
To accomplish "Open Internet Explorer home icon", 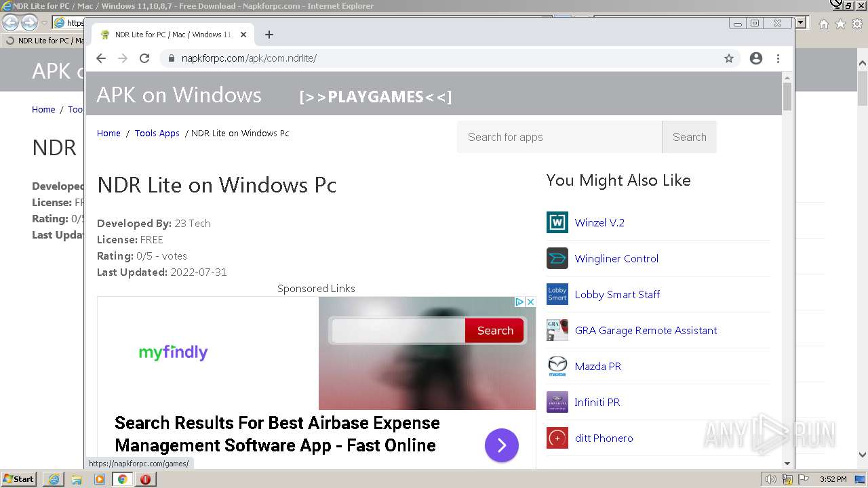I will 823,24.
